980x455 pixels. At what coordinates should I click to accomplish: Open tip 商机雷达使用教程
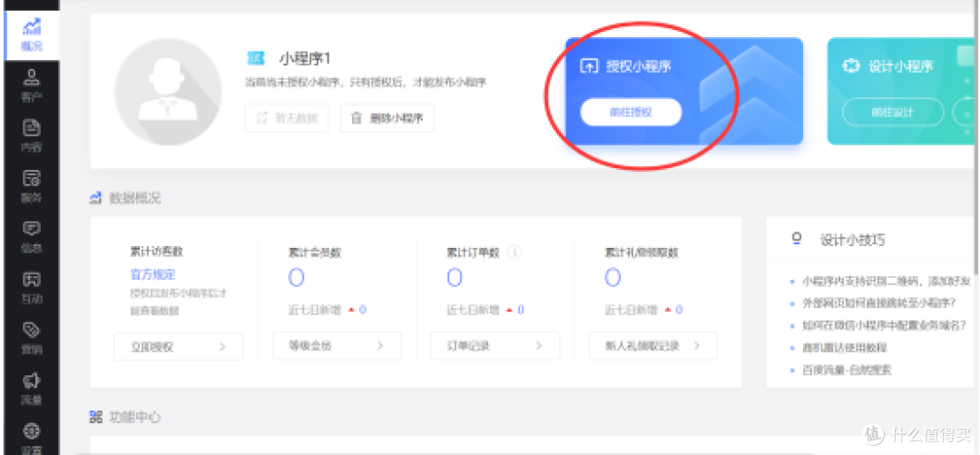coord(844,348)
